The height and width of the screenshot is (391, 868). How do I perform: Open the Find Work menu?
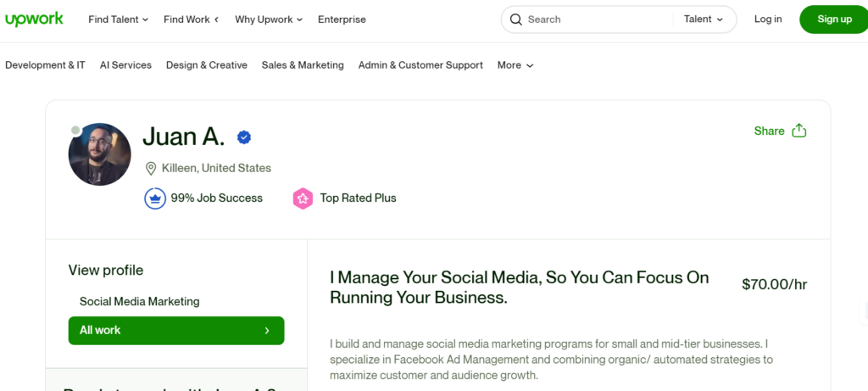tap(191, 20)
